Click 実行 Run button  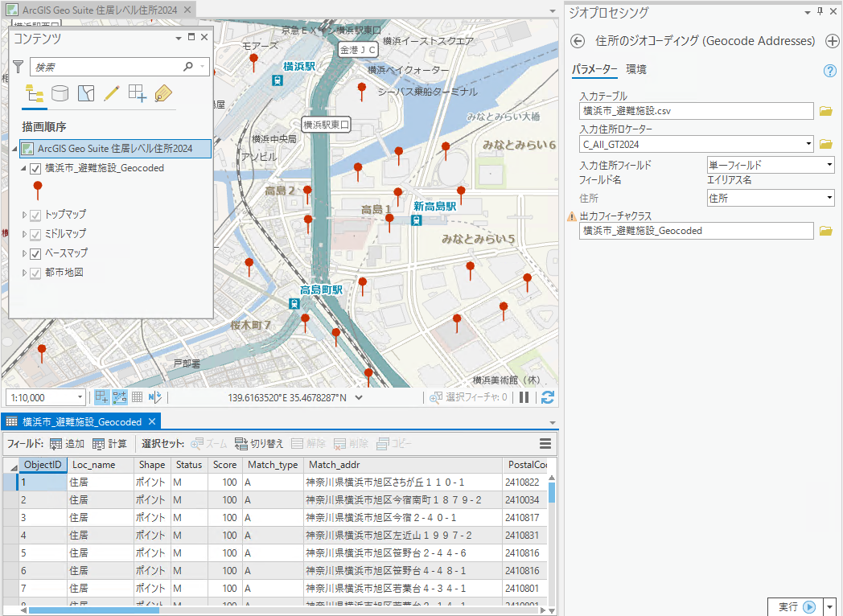pyautogui.click(x=796, y=606)
